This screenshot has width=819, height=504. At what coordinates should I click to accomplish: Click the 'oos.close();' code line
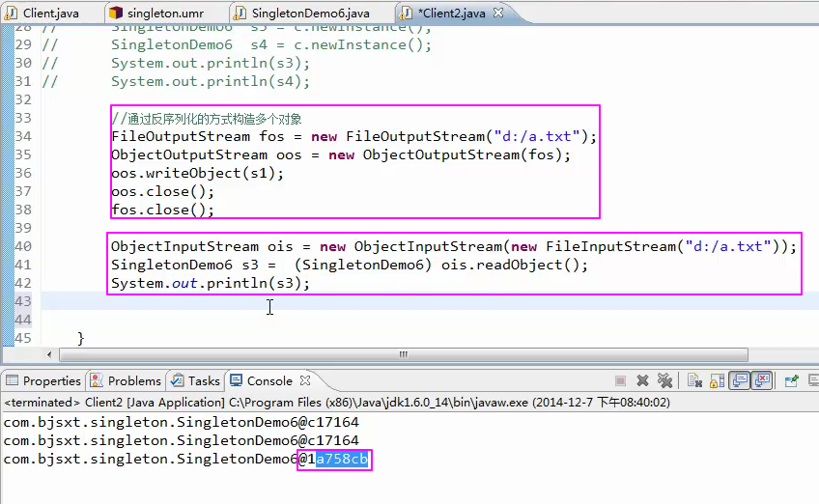163,191
